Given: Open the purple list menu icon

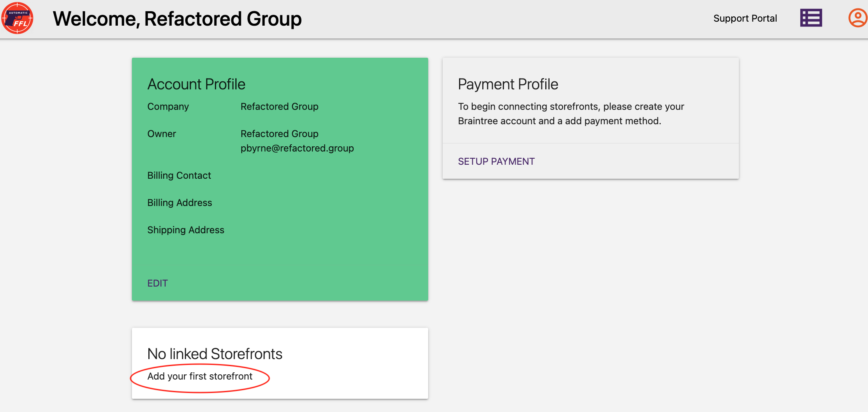Looking at the screenshot, I should point(811,18).
